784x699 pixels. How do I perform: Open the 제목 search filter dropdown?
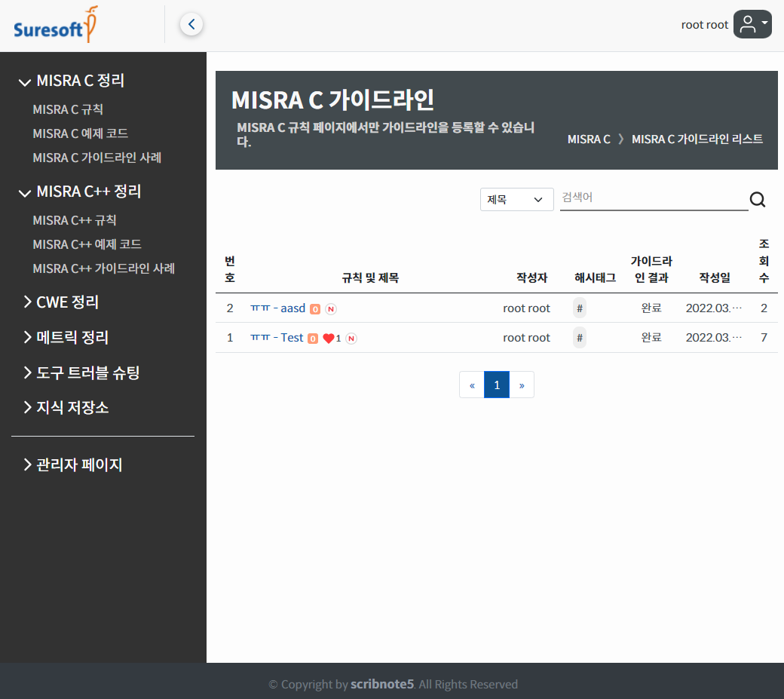point(516,200)
